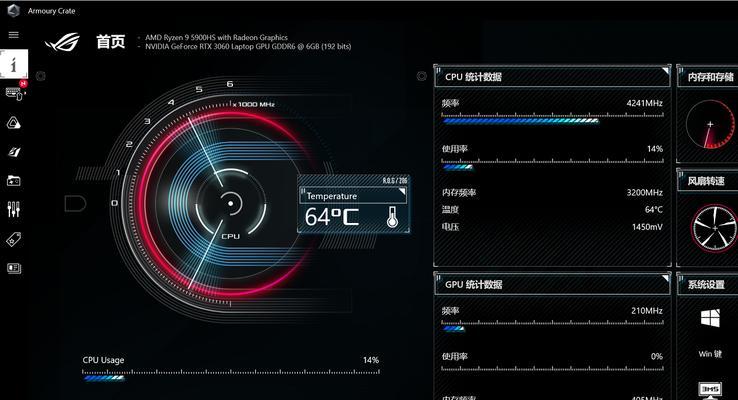Click the Temperature label in box
738x400 pixels.
(x=332, y=196)
